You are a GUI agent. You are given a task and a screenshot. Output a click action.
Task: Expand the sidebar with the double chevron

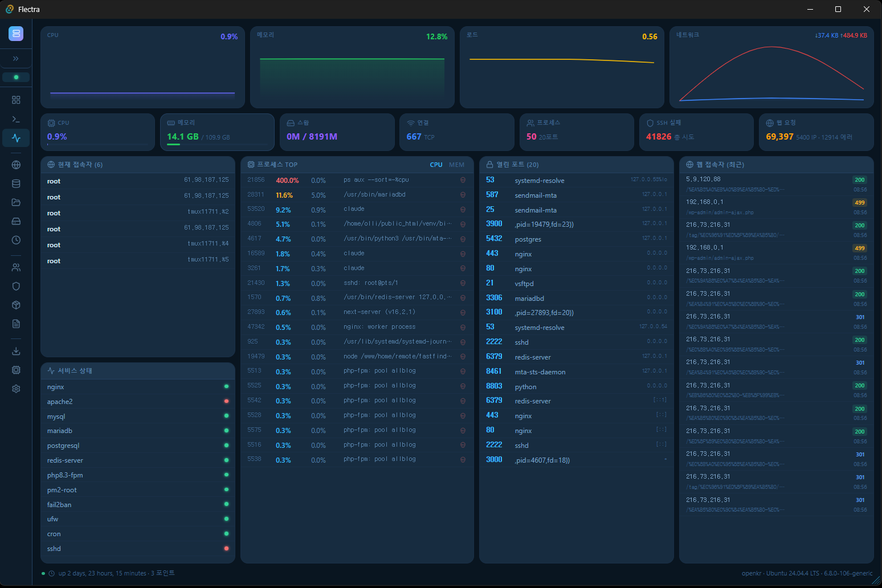coord(16,59)
